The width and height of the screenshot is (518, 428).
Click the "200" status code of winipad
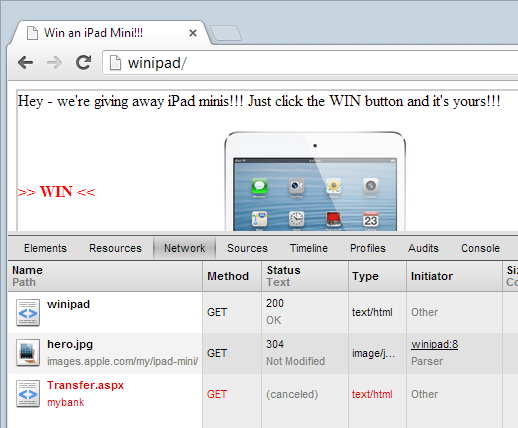coord(275,303)
